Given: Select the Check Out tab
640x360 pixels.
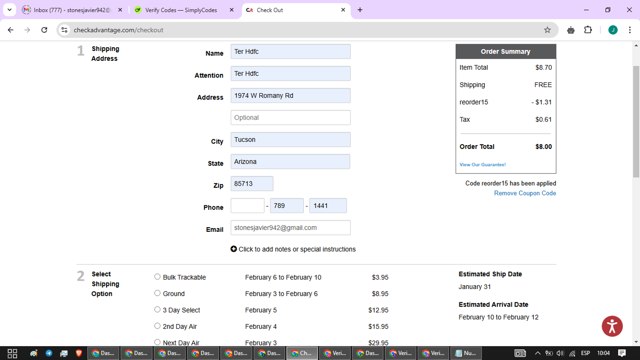Looking at the screenshot, I should 296,10.
